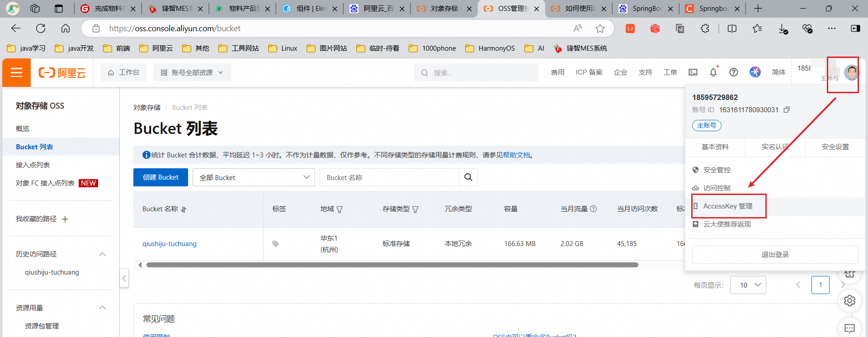Open the page size 10 dropdown
Viewport: 868px width, 337px height.
[x=748, y=285]
